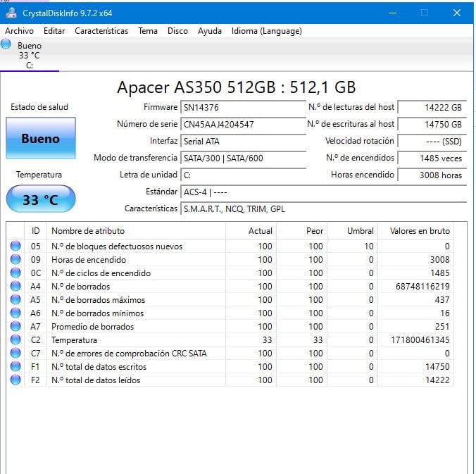This screenshot has width=476, height=474.
Task: Close the CrystalDiskInfo window
Action: click(457, 13)
